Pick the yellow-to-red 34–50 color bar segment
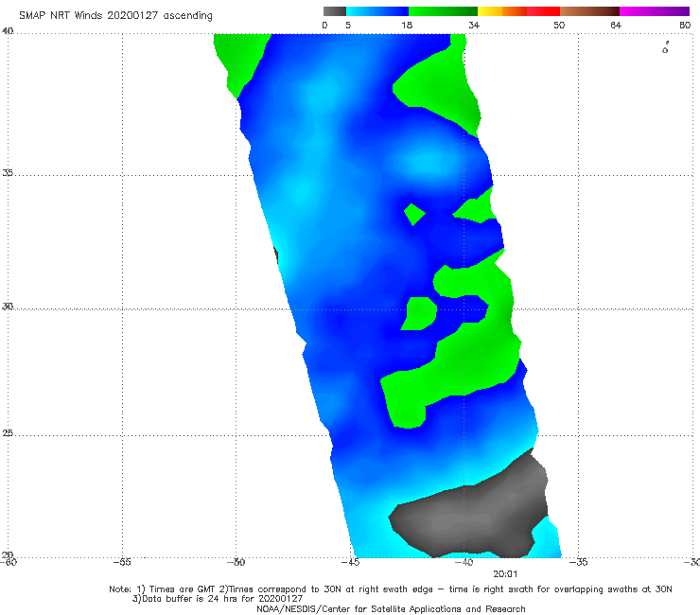Viewport: 700px width, 615px height. (518, 11)
